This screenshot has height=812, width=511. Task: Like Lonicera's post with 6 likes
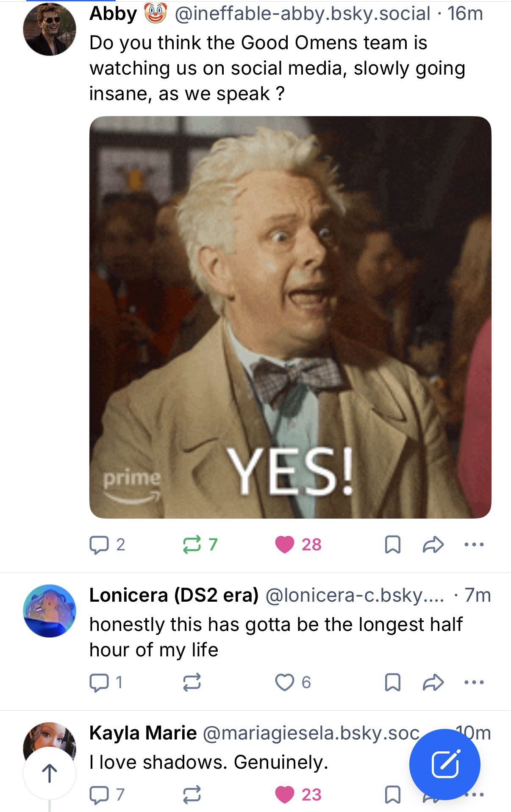(x=293, y=682)
